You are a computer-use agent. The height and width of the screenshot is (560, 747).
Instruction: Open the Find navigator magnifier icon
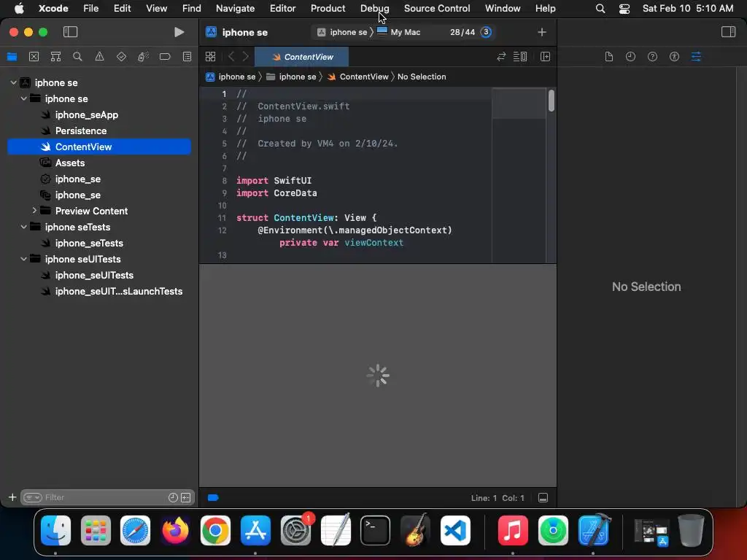(77, 57)
